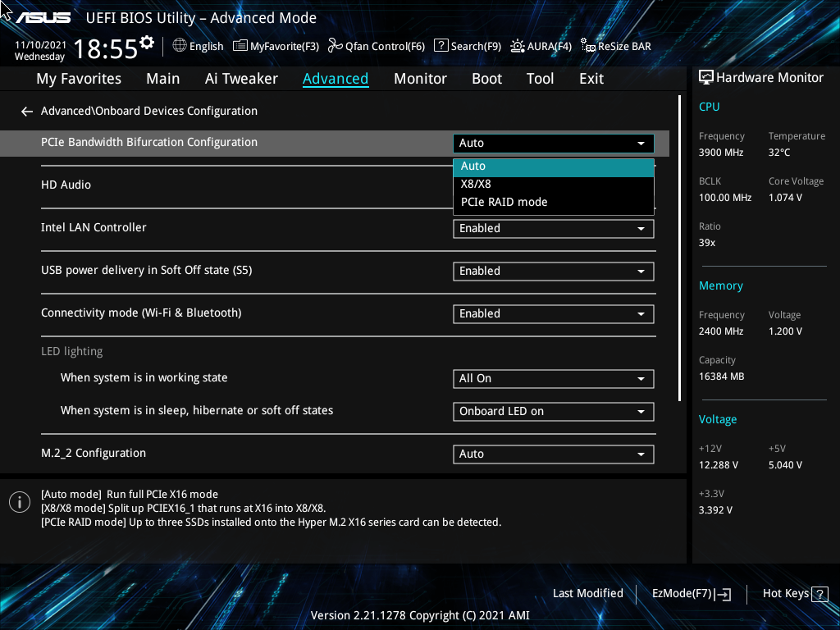Click the Search(F9) question mark icon
This screenshot has height=630, width=840.
[441, 46]
